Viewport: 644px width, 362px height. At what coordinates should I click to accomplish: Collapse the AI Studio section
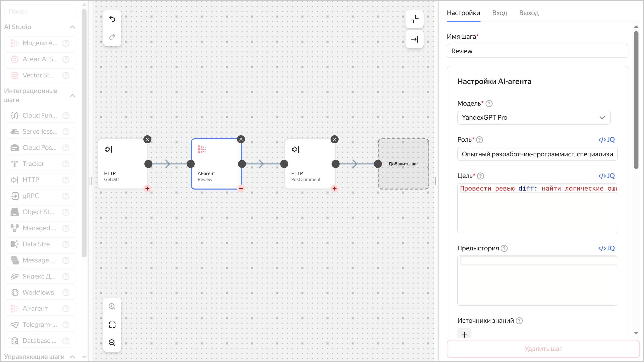click(x=73, y=27)
